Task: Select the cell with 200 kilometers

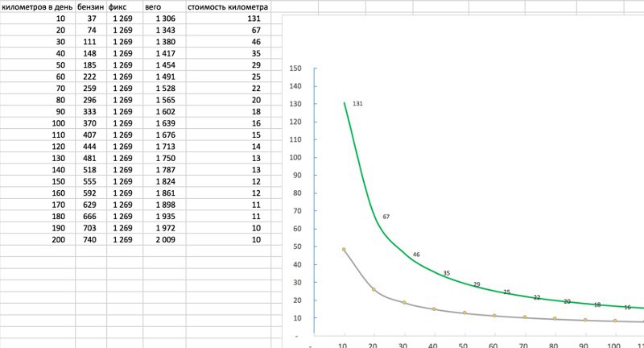Action: [37, 240]
